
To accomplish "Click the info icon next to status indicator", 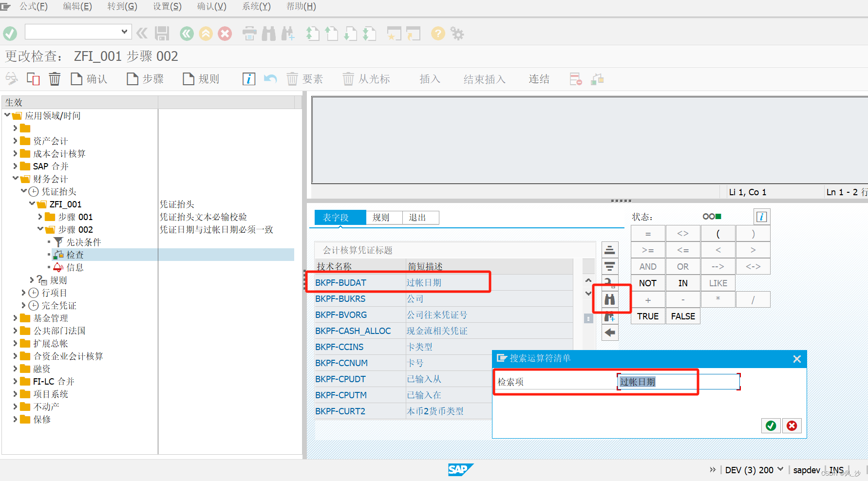I will (x=762, y=217).
